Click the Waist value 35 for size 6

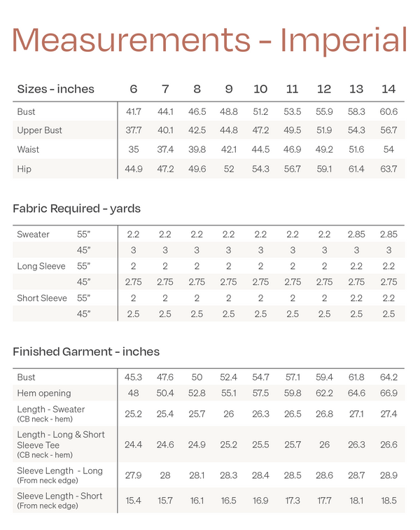click(x=133, y=149)
